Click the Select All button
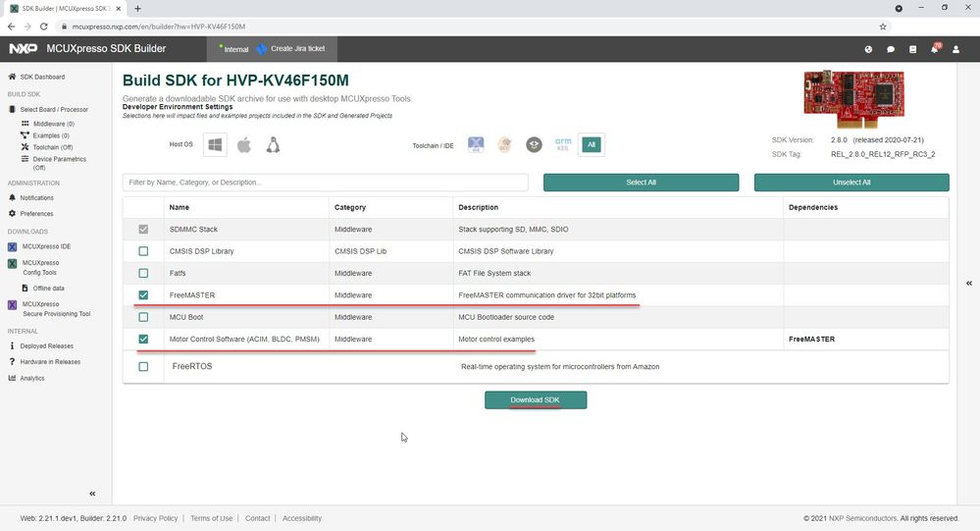 [x=642, y=183]
